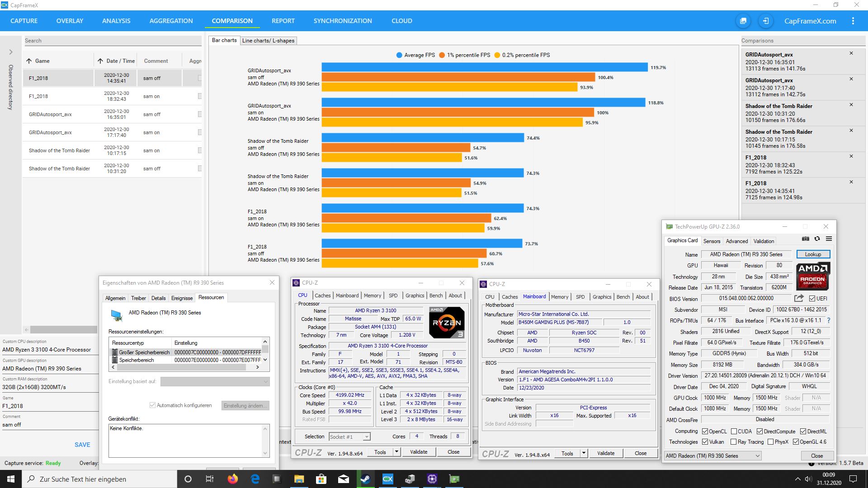Select SYNCHRONIZATION menu tab
Image resolution: width=868 pixels, height=488 pixels.
342,20
